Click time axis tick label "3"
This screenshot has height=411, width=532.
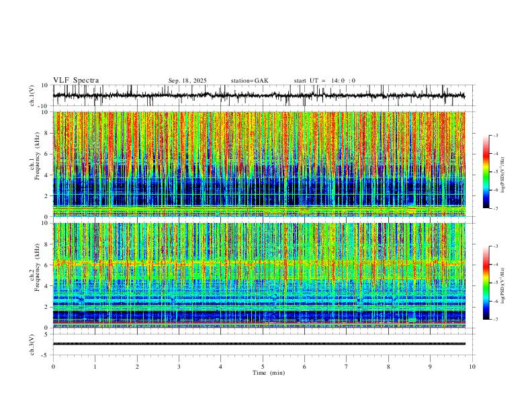(x=179, y=367)
